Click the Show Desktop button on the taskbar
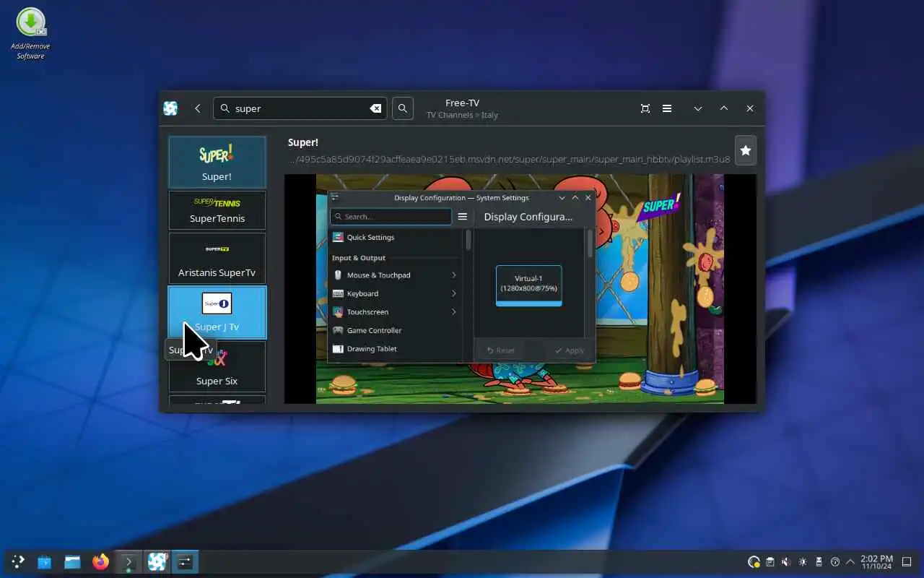Image resolution: width=924 pixels, height=578 pixels. click(x=907, y=561)
